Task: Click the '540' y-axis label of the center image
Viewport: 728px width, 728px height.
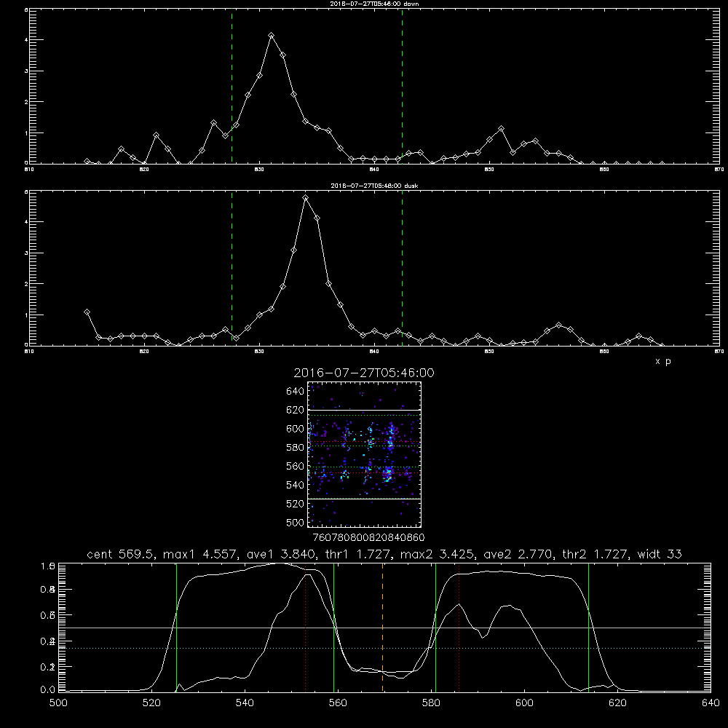Action: point(296,485)
